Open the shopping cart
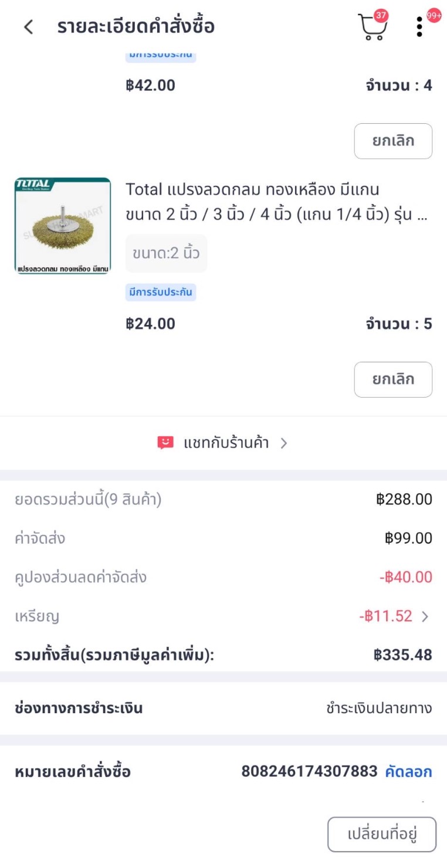The width and height of the screenshot is (447, 868). click(371, 28)
